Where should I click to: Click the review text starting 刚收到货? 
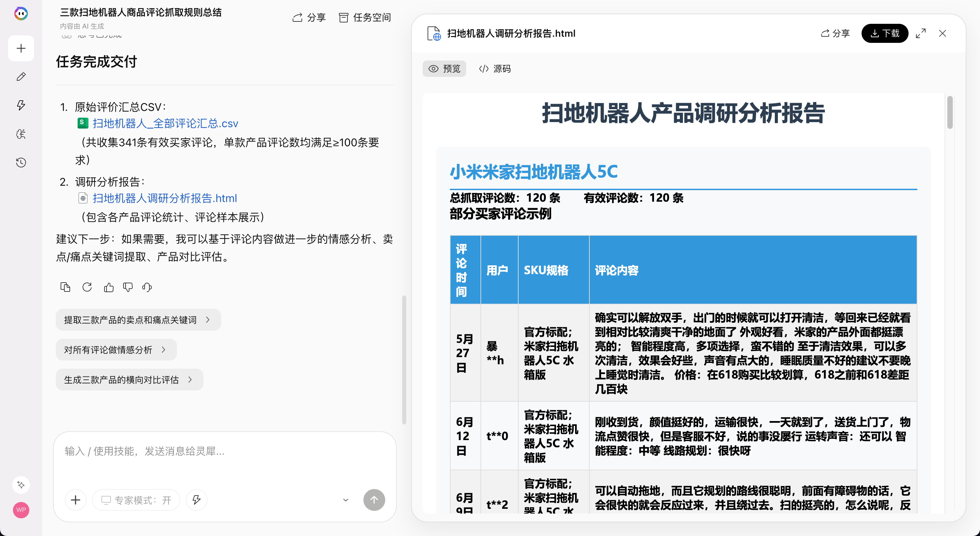click(752, 436)
